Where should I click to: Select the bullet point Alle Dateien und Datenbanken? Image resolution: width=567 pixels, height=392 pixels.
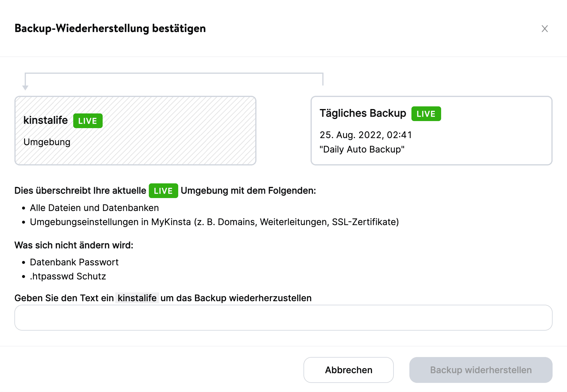pyautogui.click(x=94, y=208)
